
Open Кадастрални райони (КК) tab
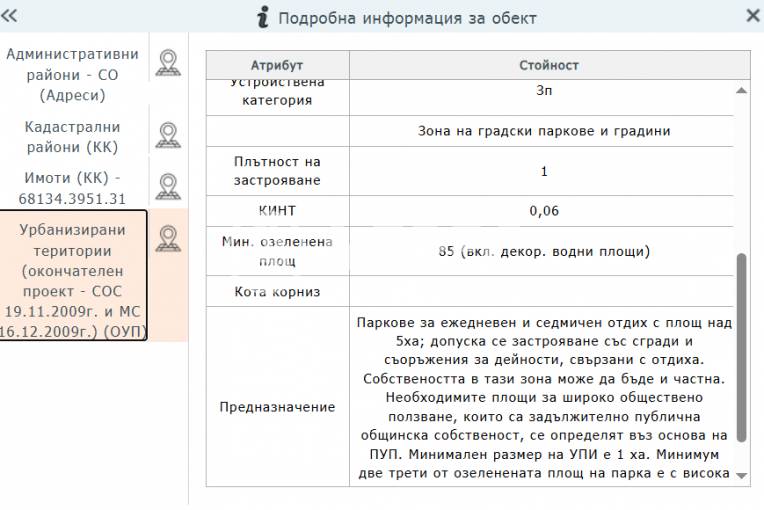73,137
